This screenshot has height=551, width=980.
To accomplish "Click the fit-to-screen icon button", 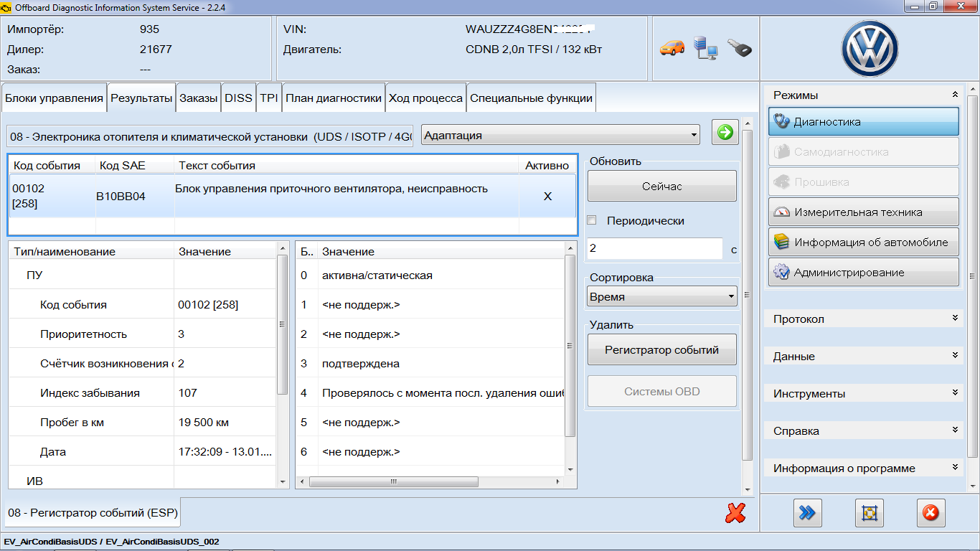I will pos(870,513).
